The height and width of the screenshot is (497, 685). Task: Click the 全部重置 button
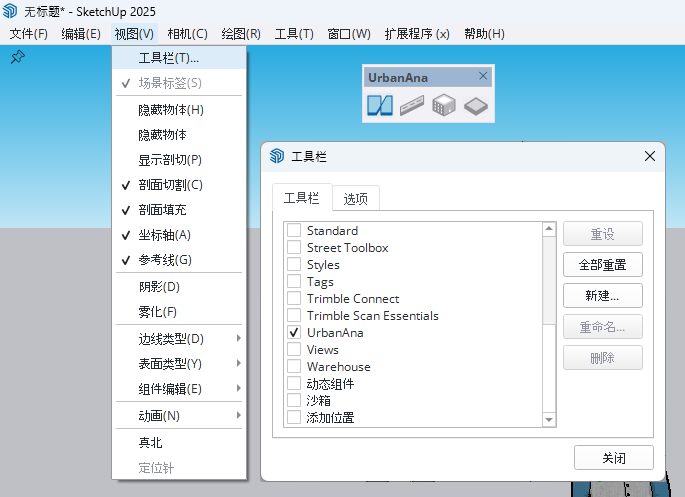(602, 265)
